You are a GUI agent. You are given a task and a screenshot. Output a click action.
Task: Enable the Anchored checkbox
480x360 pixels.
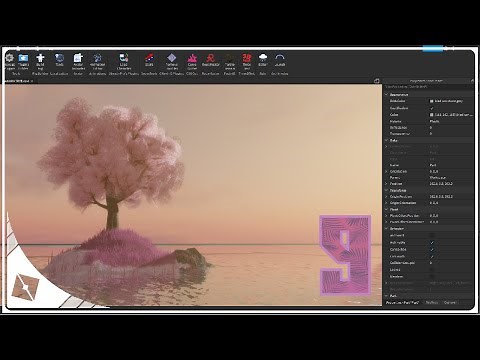point(432,236)
